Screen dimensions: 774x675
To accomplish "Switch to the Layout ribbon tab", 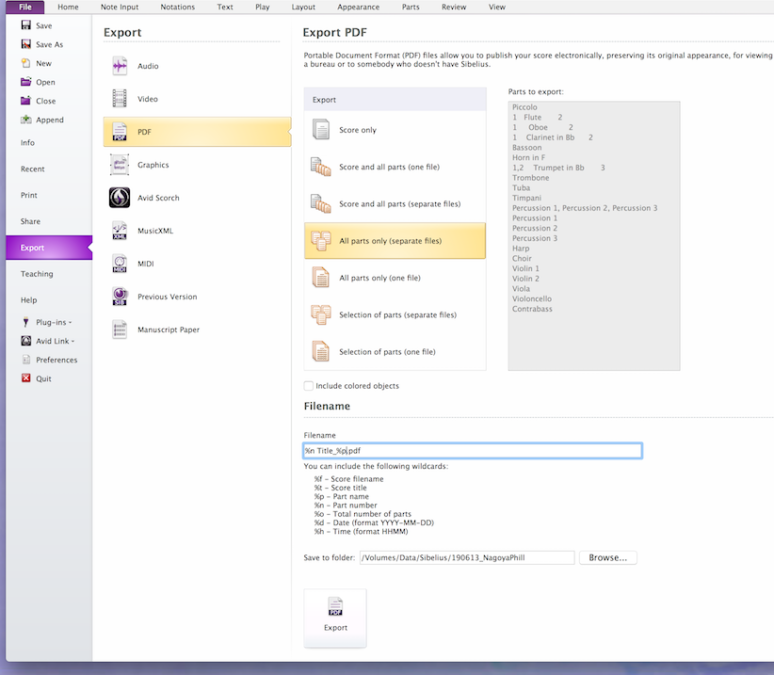I will coord(303,7).
